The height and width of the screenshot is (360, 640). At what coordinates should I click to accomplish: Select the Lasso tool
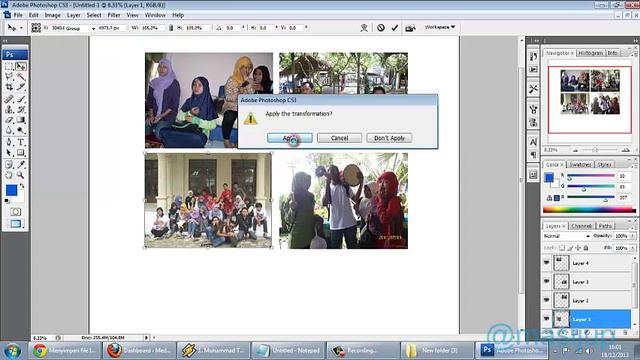click(9, 77)
